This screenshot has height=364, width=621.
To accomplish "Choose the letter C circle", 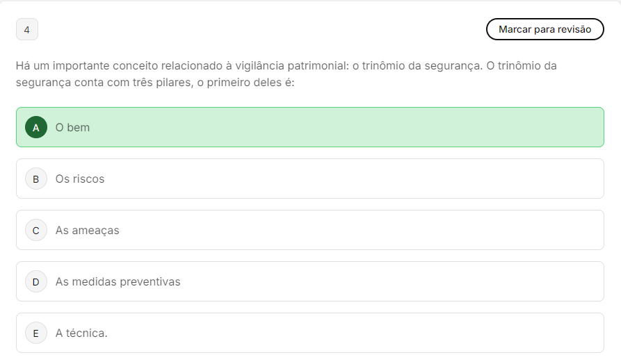I will pyautogui.click(x=36, y=230).
